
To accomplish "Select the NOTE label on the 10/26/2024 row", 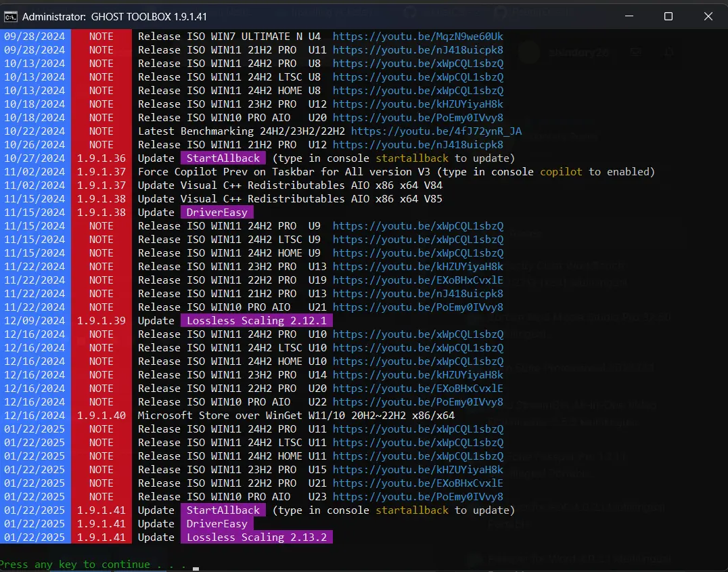I will [101, 144].
